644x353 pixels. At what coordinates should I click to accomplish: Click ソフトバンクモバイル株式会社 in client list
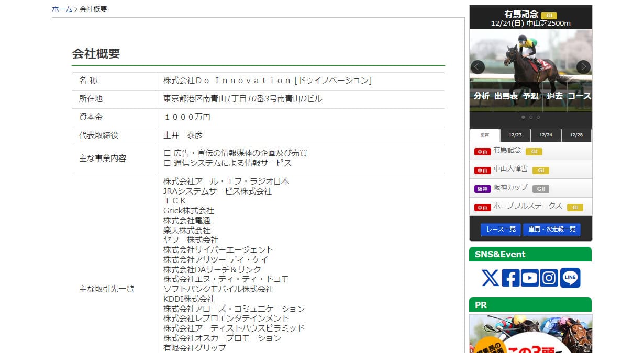pyautogui.click(x=218, y=289)
